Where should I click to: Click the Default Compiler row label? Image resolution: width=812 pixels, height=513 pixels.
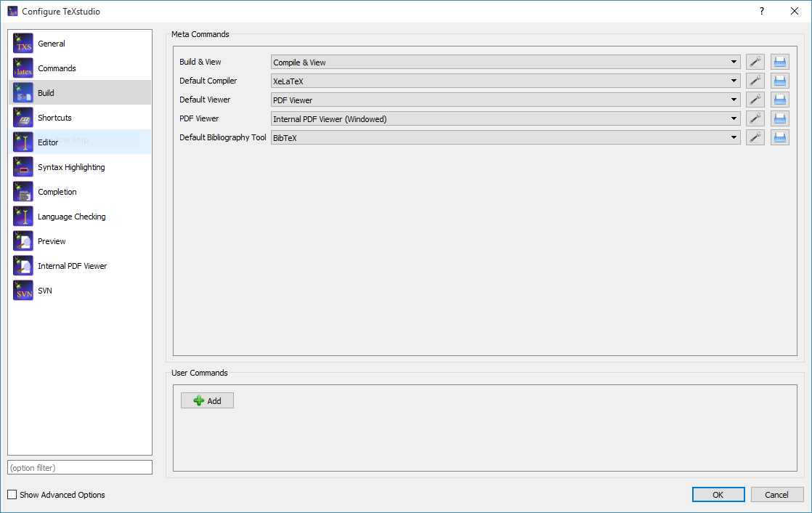[208, 81]
